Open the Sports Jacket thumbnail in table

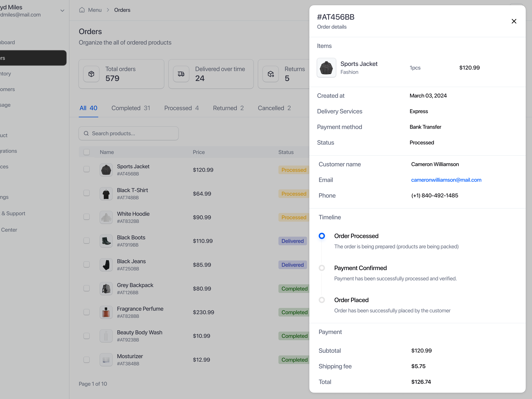tap(106, 170)
